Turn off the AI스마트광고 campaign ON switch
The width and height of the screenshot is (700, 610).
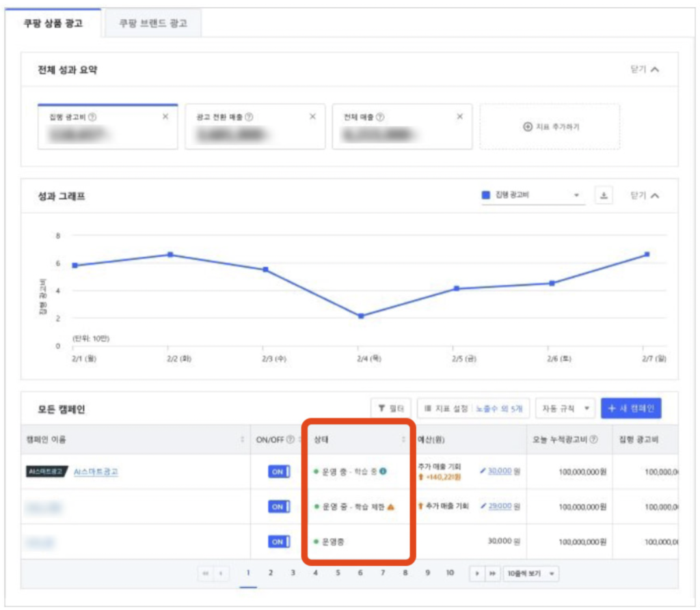[x=279, y=471]
